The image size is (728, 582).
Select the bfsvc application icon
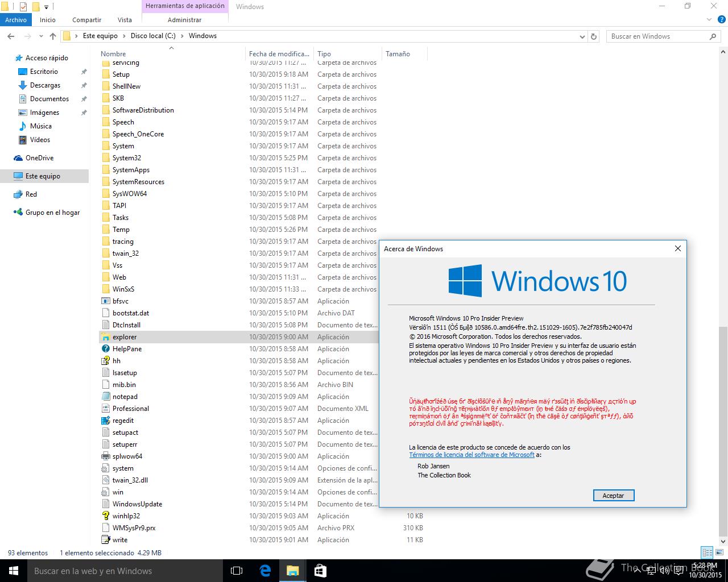pyautogui.click(x=105, y=301)
